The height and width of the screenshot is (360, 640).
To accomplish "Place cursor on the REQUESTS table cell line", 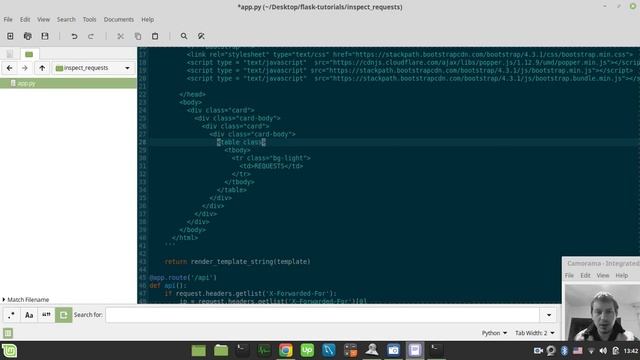I will pos(271,166).
